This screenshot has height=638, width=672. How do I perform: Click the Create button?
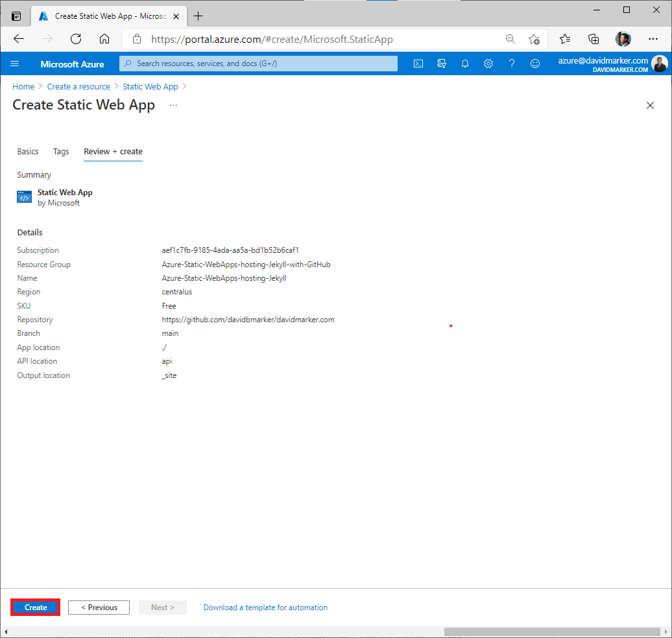coord(36,607)
